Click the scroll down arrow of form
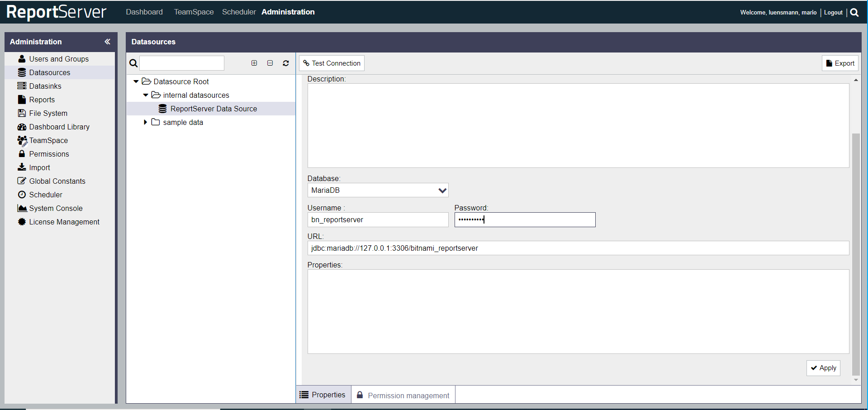 tap(856, 380)
